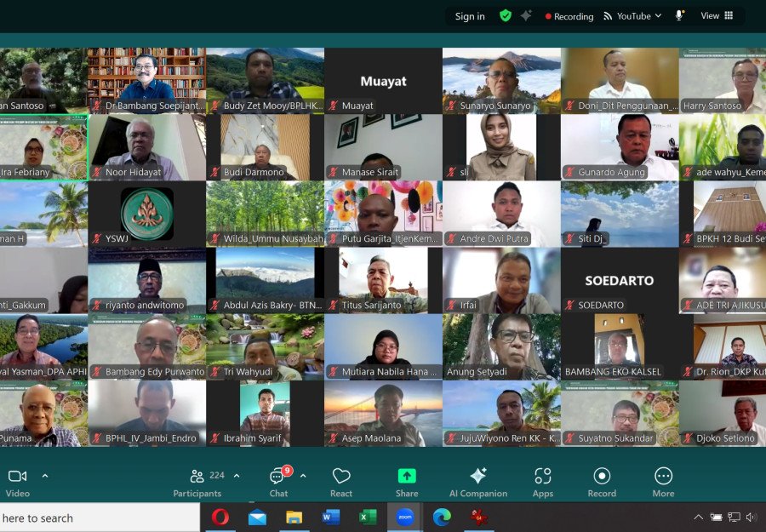Expand the chat options arrow beside Chat
Image resolution: width=766 pixels, height=532 pixels.
tap(303, 476)
